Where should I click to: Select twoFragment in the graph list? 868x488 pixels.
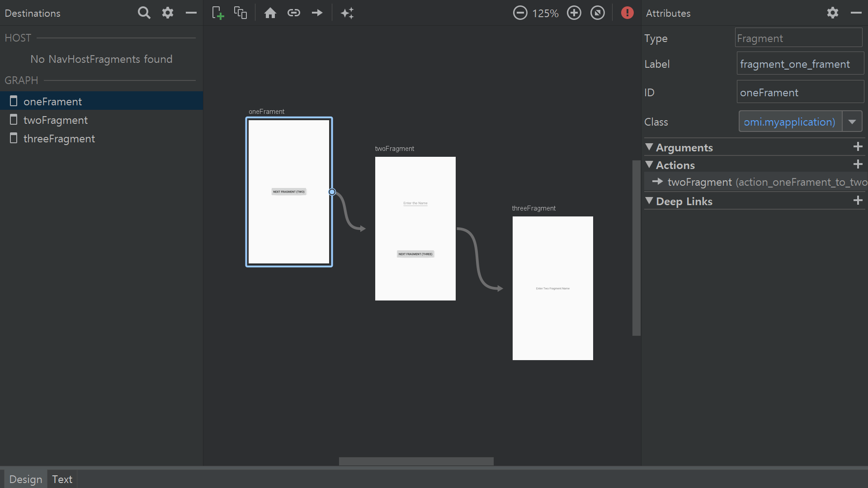pyautogui.click(x=102, y=120)
